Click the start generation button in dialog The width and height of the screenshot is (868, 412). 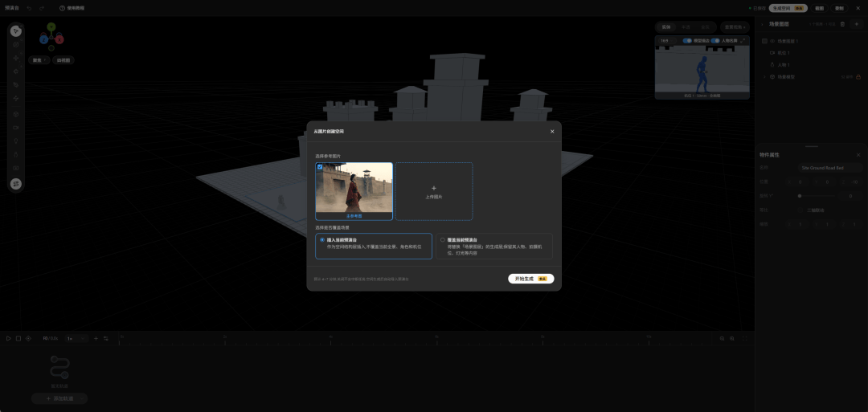(x=531, y=279)
